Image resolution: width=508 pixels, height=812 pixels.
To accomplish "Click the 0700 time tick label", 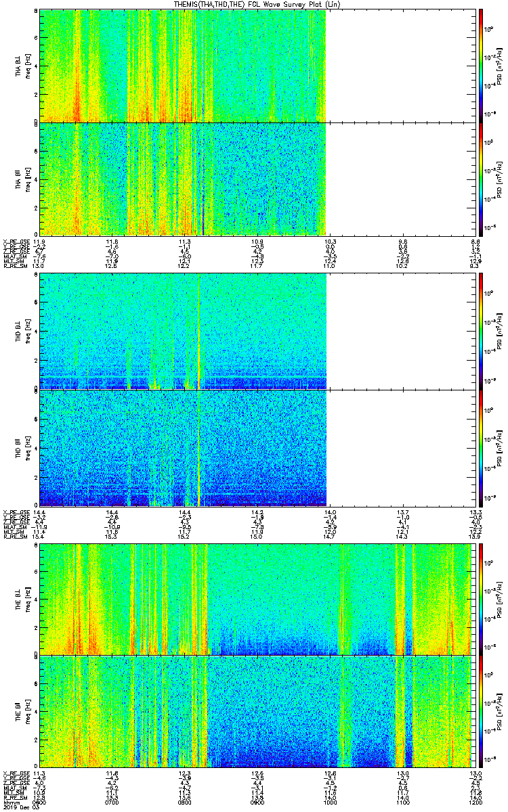I will [x=112, y=801].
